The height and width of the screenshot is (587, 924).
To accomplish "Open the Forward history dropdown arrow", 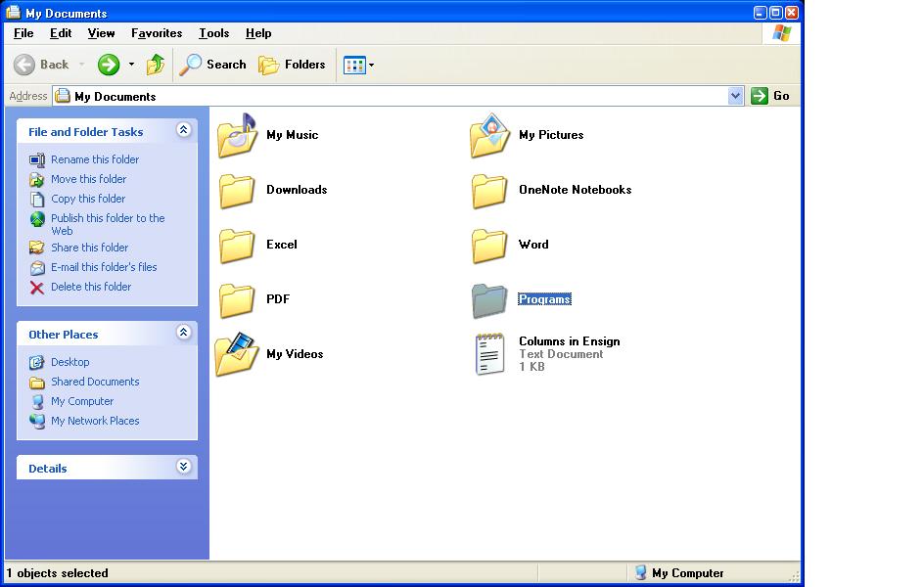I will click(131, 65).
